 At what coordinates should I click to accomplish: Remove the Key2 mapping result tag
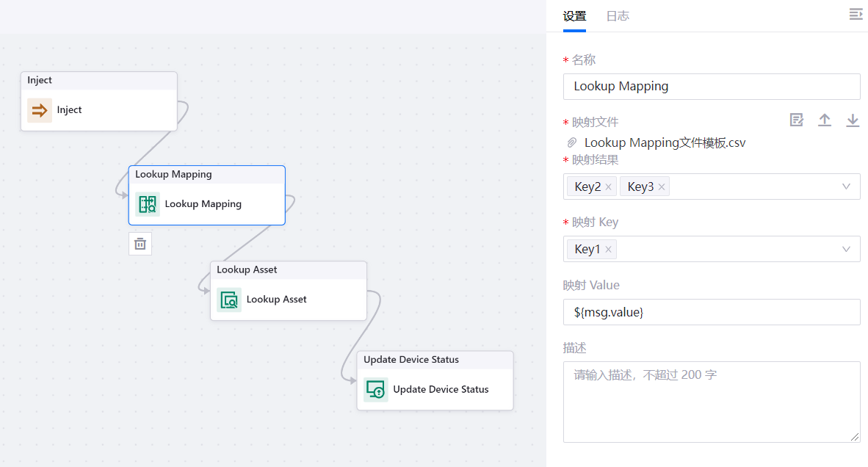pyautogui.click(x=607, y=186)
